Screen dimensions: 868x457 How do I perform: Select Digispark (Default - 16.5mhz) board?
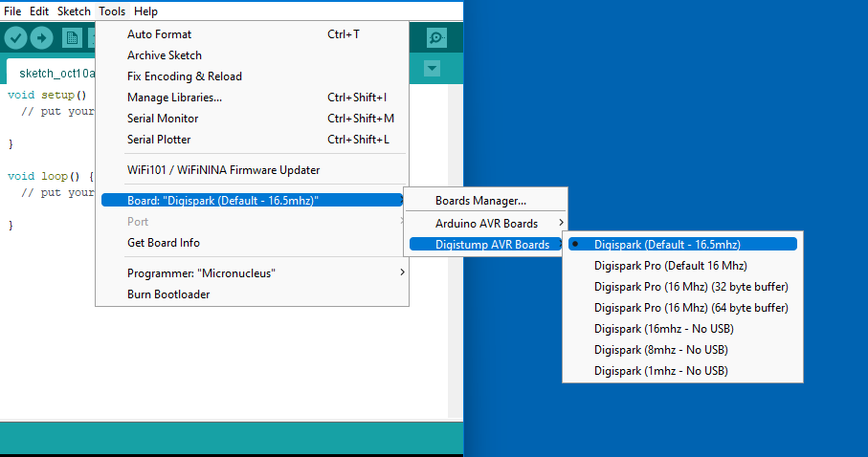(682, 244)
